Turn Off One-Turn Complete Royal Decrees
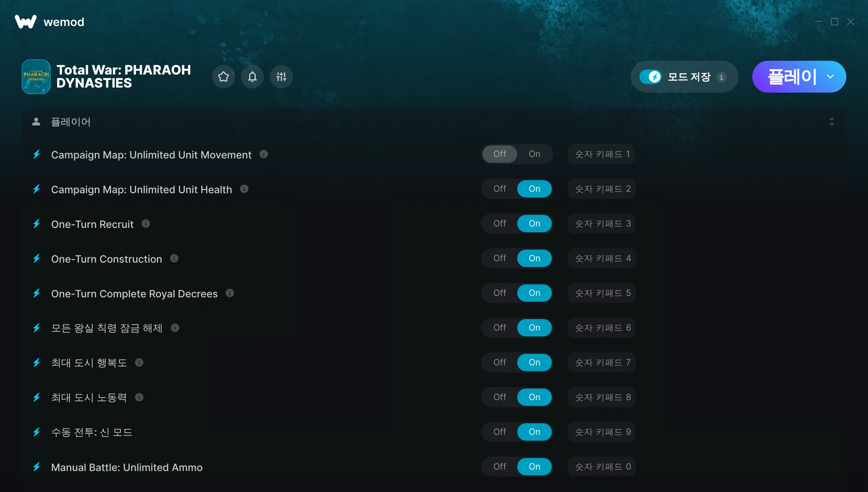 [x=500, y=293]
